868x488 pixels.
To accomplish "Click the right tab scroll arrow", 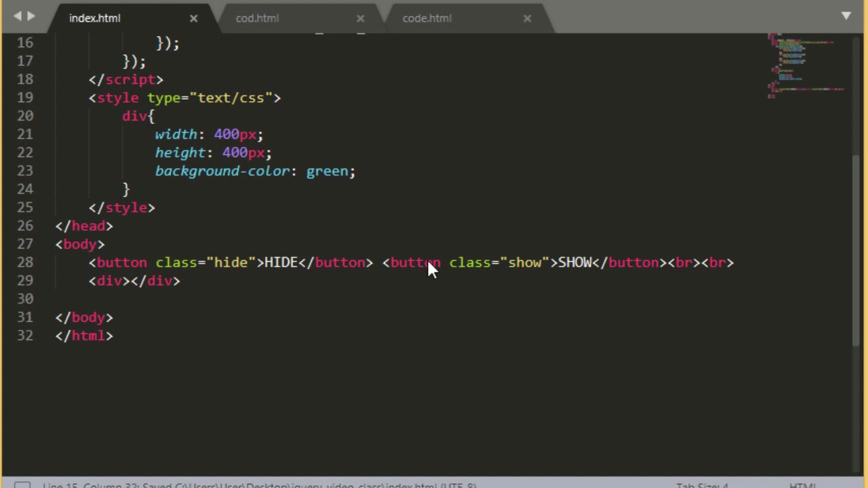I will (x=31, y=16).
